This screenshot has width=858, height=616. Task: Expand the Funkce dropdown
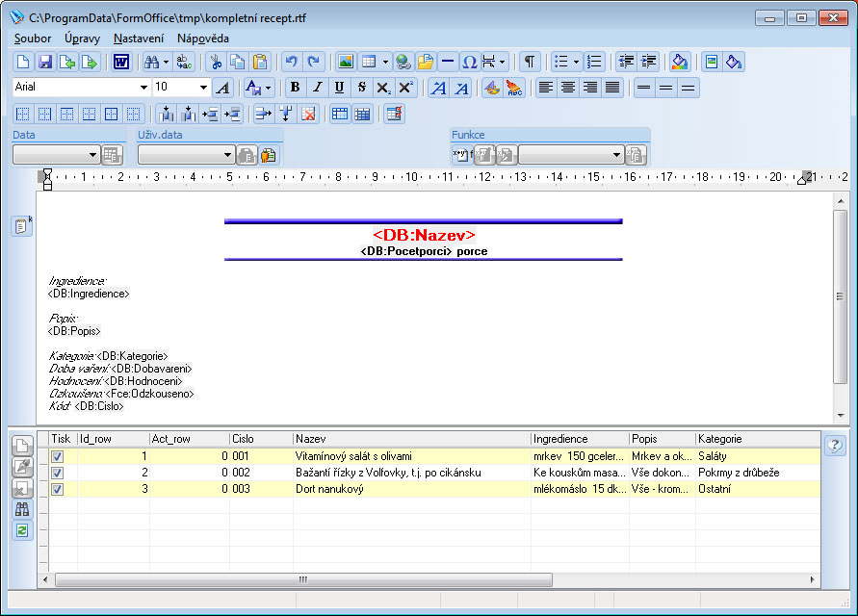pyautogui.click(x=616, y=155)
